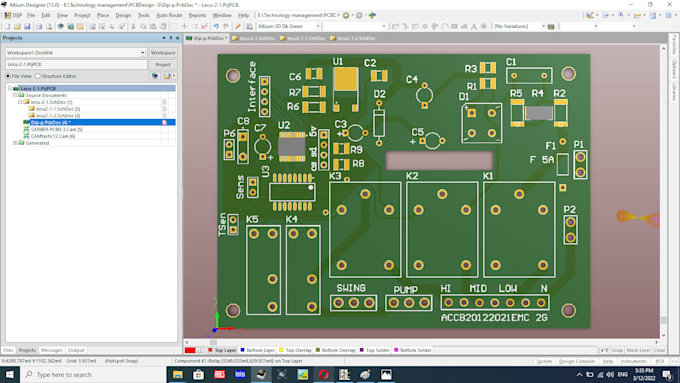Click the utility drawing tools icon at top right
680x383 pixels.
tap(589, 15)
